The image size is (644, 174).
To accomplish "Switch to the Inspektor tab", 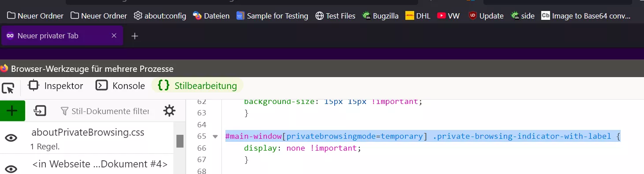I will point(56,86).
